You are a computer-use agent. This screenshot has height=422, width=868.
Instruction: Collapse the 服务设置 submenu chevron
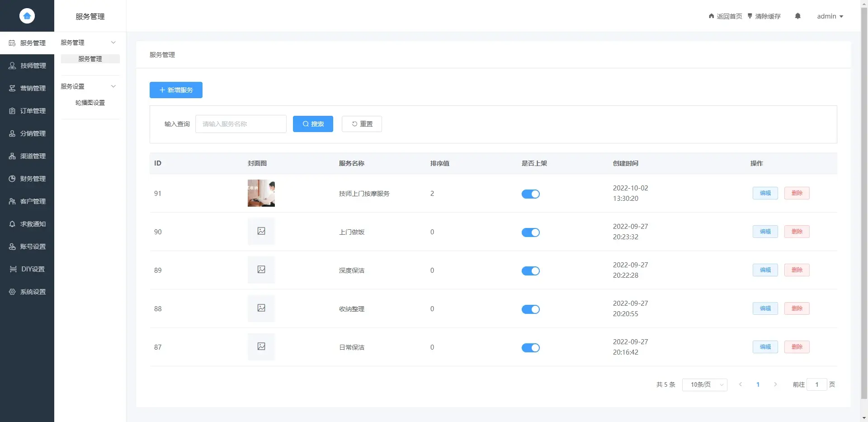point(113,86)
